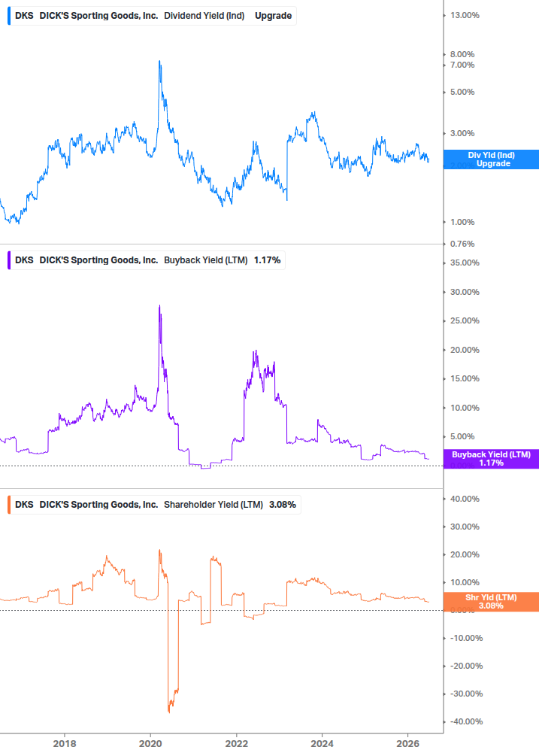Image resolution: width=539 pixels, height=756 pixels.
Task: Click the 40.00% tick on shareholder yield axis
Action: click(465, 499)
